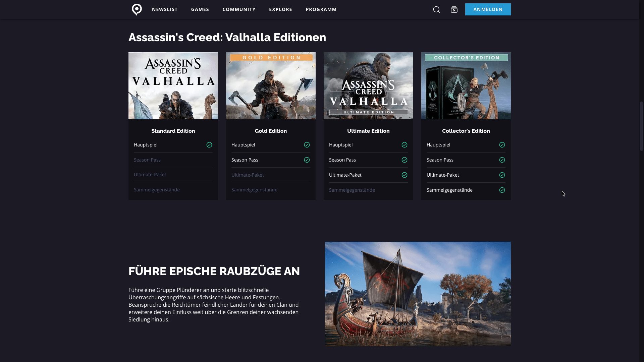The height and width of the screenshot is (362, 644).
Task: Click Ultimate-Paket checkmark in Ultimate Edition
Action: point(405,175)
